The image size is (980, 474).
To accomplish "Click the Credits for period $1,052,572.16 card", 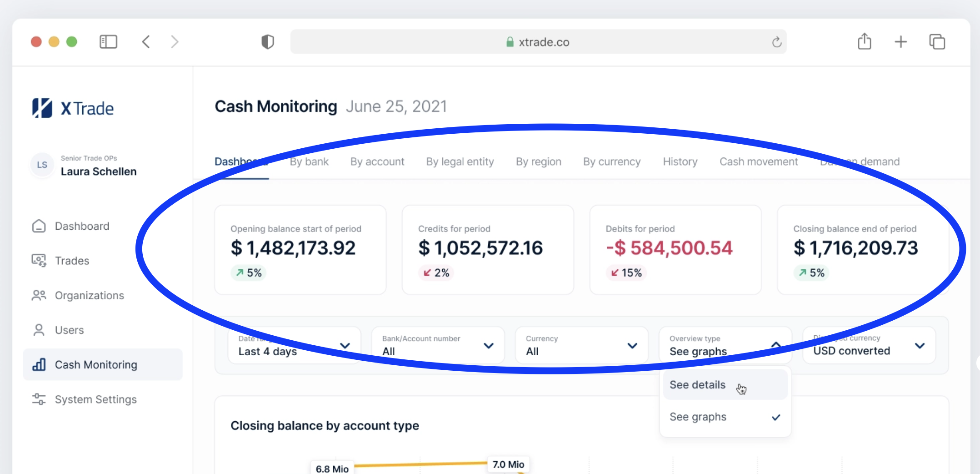I will (x=488, y=250).
